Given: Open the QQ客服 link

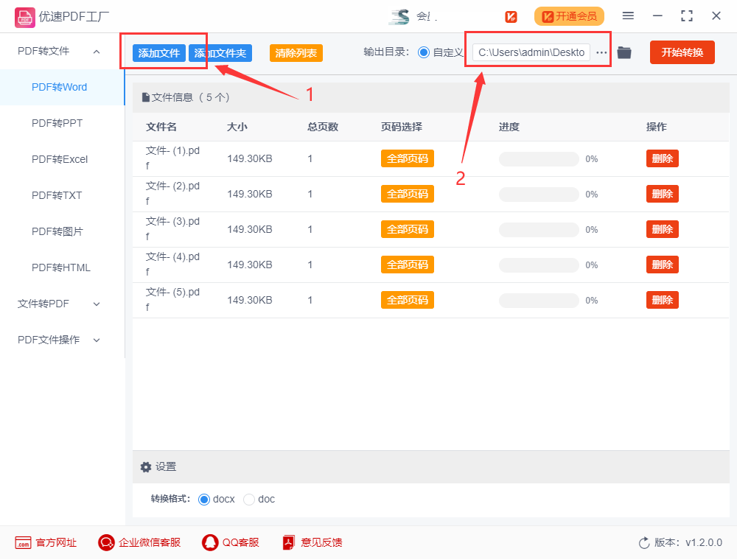Looking at the screenshot, I should 241,542.
